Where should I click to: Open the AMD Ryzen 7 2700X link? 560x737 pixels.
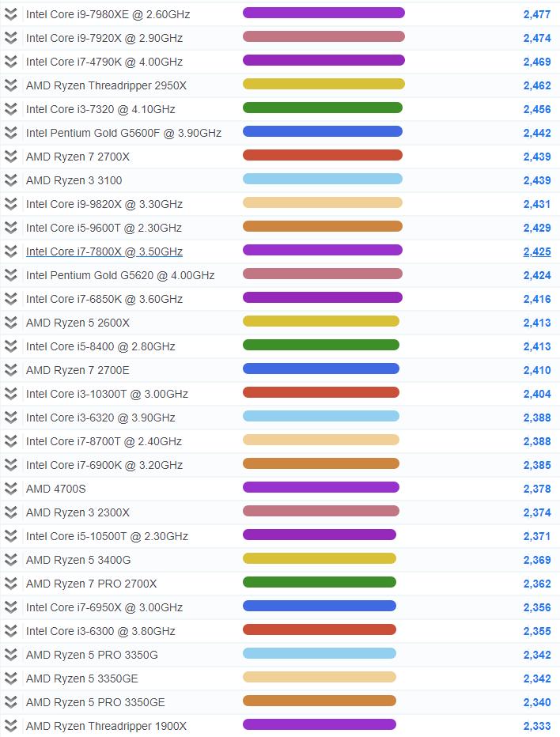[x=78, y=157]
